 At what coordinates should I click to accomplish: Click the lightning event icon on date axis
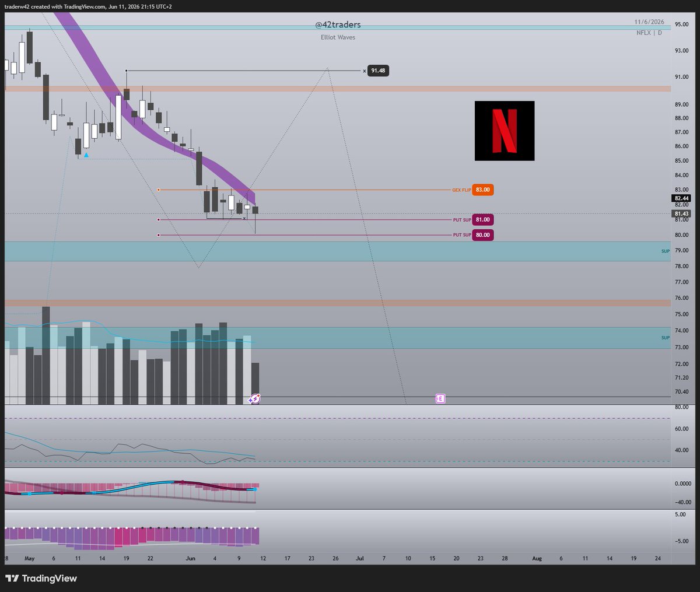(254, 399)
